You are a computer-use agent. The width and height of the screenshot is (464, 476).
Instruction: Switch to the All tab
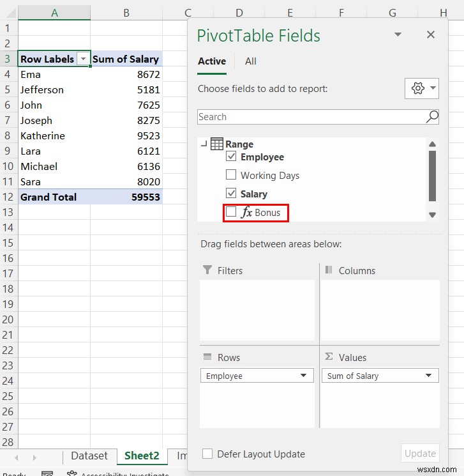point(250,61)
